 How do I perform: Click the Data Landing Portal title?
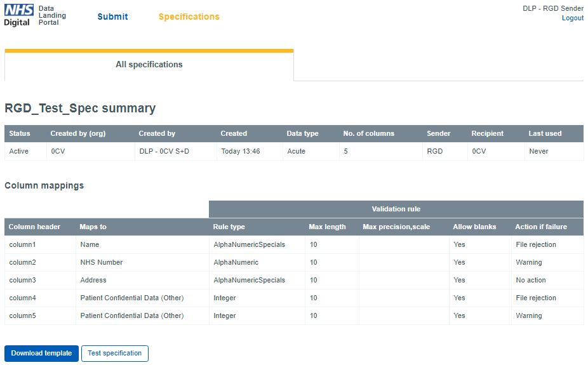[x=52, y=15]
